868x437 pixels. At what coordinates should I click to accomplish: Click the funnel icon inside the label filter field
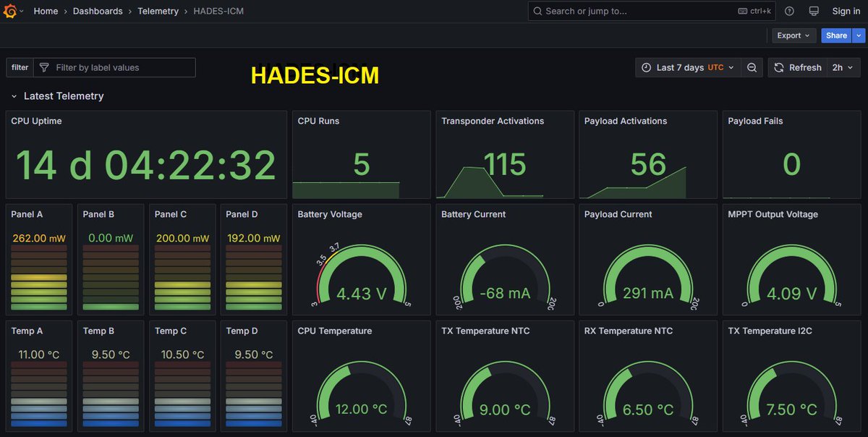pyautogui.click(x=43, y=67)
